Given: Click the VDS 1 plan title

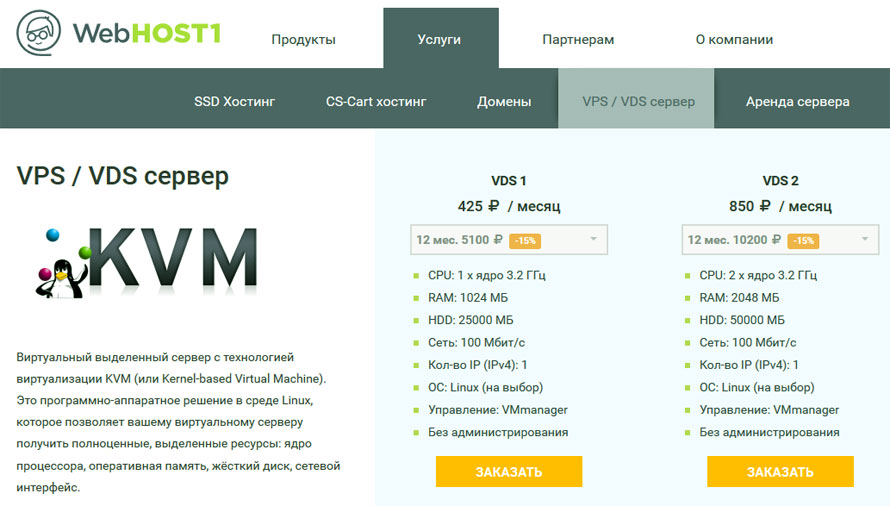Looking at the screenshot, I should point(508,181).
